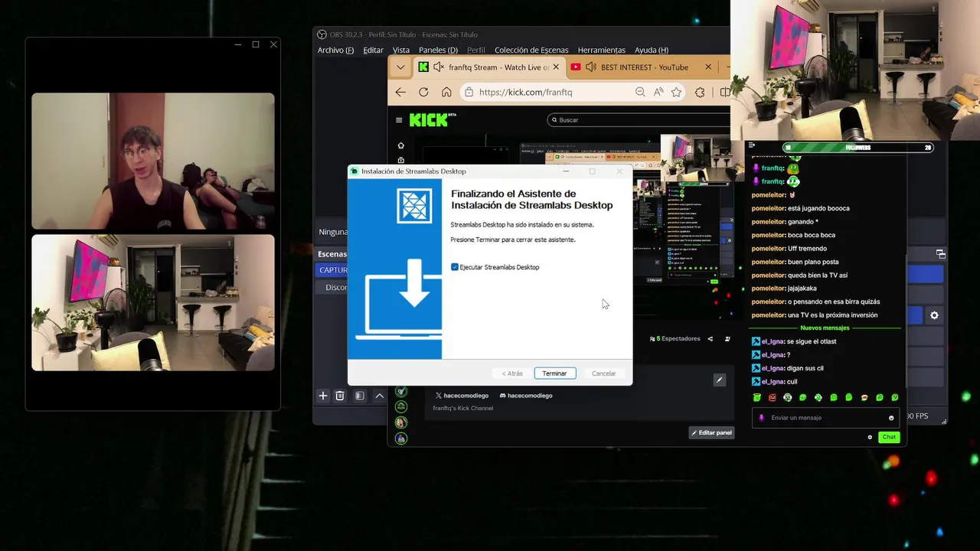The width and height of the screenshot is (980, 551).
Task: Add page to favorites with star icon
Action: [x=676, y=92]
